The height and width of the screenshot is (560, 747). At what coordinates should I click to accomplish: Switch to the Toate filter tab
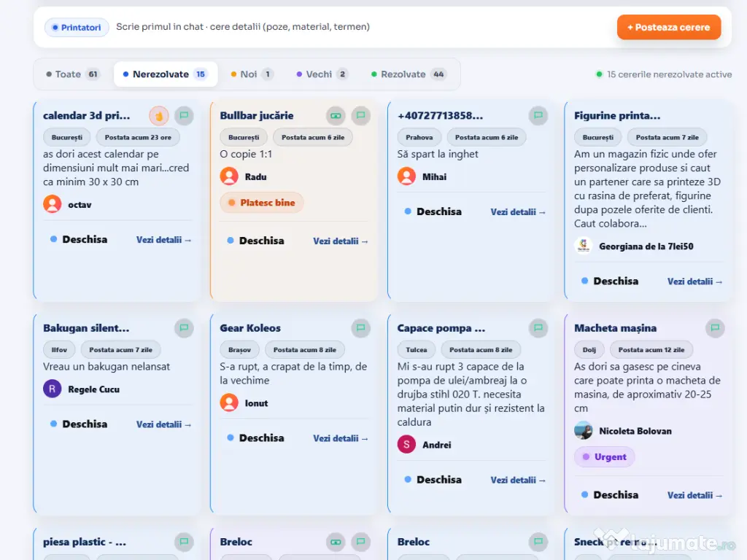click(x=72, y=74)
